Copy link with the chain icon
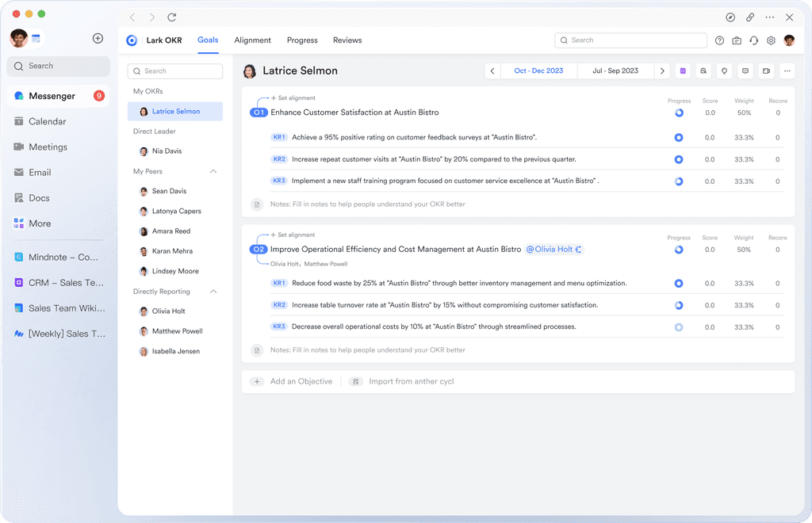The image size is (812, 523). coord(750,17)
